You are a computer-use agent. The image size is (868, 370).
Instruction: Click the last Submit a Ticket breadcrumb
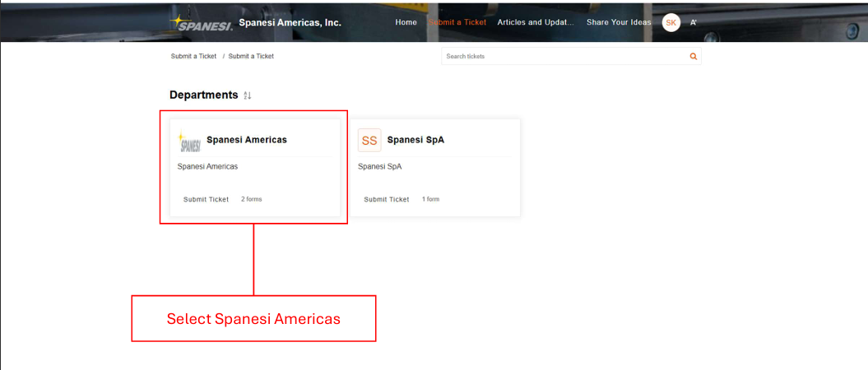[251, 57]
